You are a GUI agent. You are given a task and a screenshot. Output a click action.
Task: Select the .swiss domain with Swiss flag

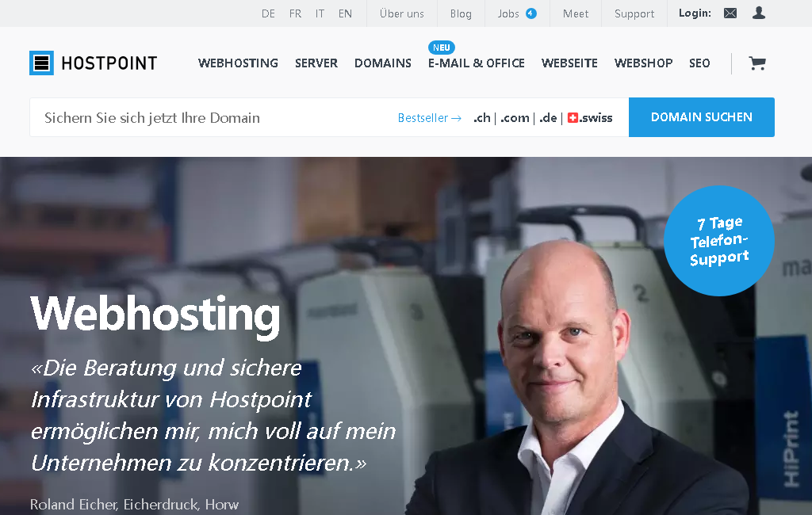590,118
